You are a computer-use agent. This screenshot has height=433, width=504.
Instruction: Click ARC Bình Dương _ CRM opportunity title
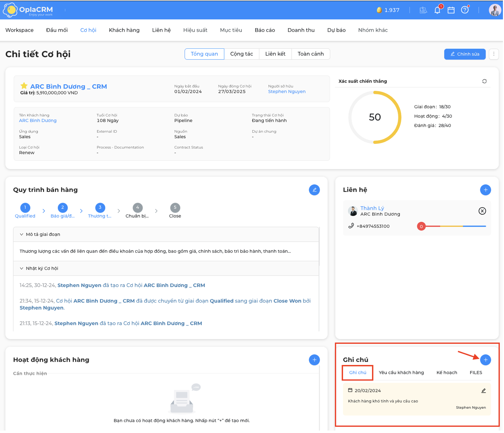68,86
